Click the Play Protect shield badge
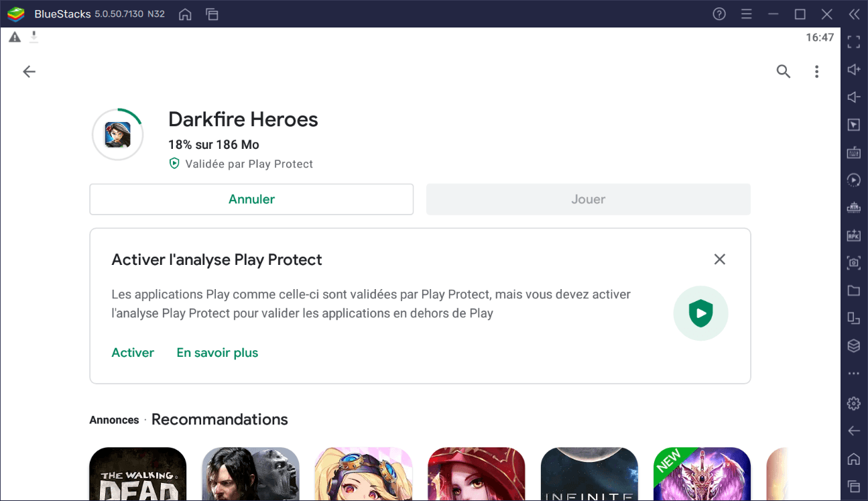The height and width of the screenshot is (501, 868). coord(174,164)
